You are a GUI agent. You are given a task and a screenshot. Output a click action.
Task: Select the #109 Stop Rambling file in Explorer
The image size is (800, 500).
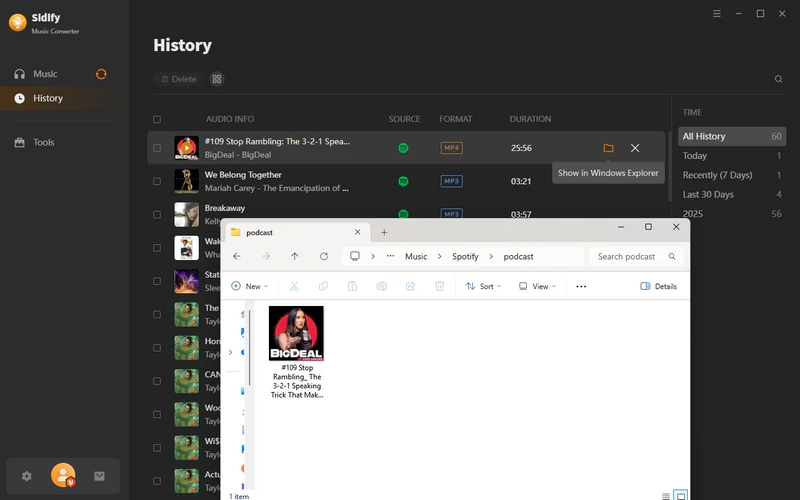click(x=296, y=352)
